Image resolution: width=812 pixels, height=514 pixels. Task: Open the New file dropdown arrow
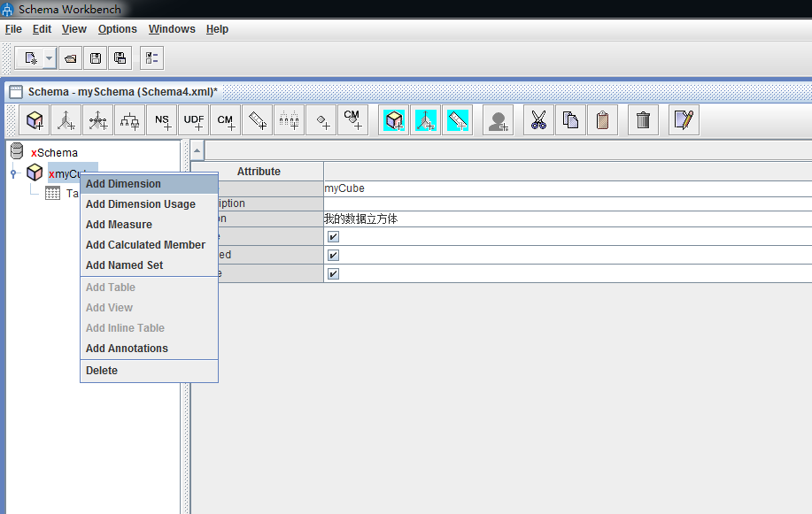point(49,58)
